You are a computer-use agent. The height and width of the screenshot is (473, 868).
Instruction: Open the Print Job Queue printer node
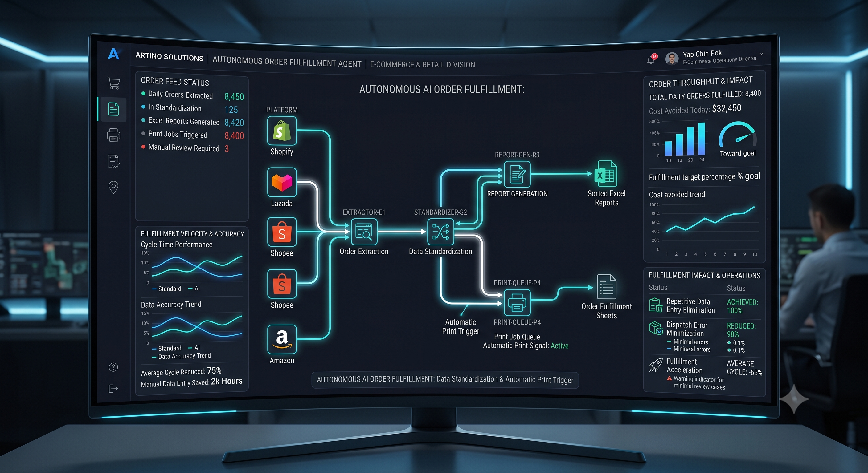[x=517, y=303]
